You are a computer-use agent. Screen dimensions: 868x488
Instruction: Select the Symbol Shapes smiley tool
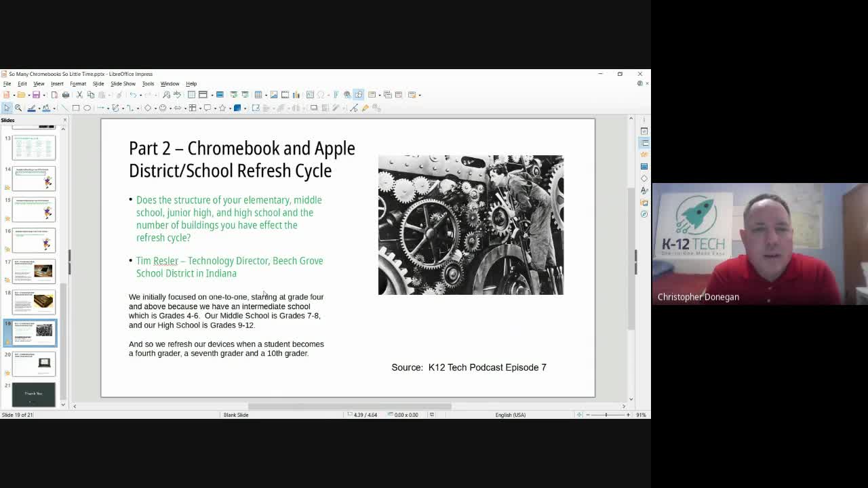pyautogui.click(x=162, y=108)
